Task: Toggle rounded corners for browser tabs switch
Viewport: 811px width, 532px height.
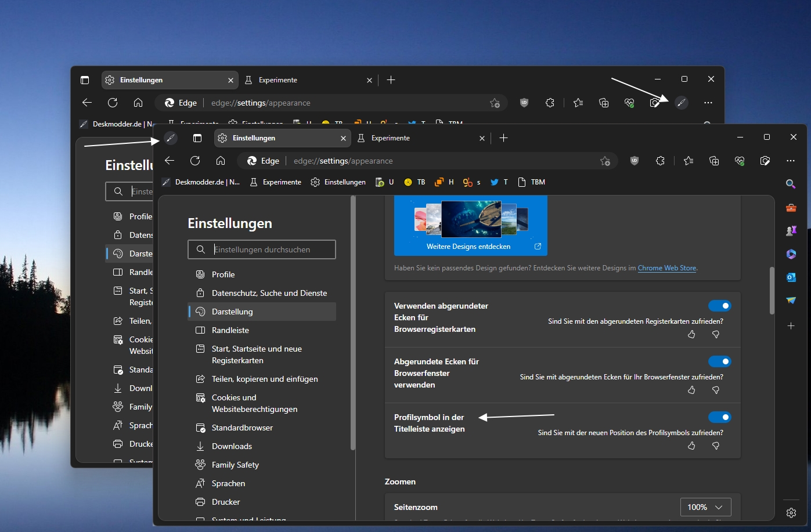Action: 719,306
